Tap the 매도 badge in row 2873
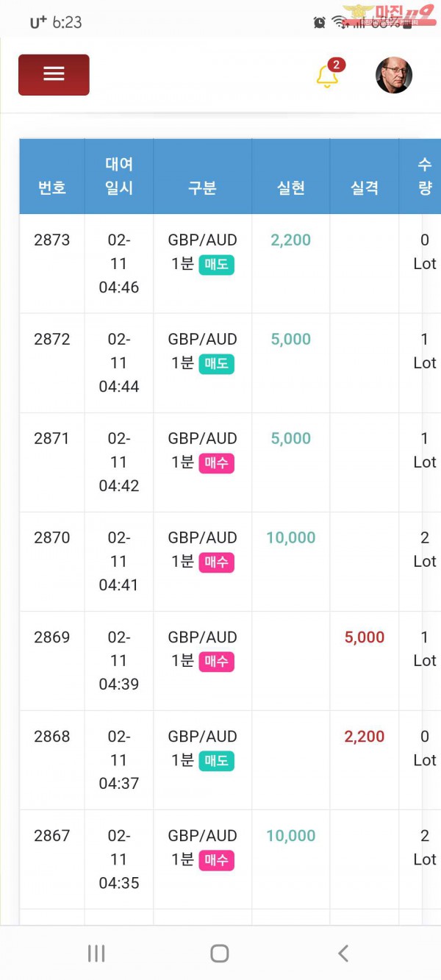 tap(216, 265)
